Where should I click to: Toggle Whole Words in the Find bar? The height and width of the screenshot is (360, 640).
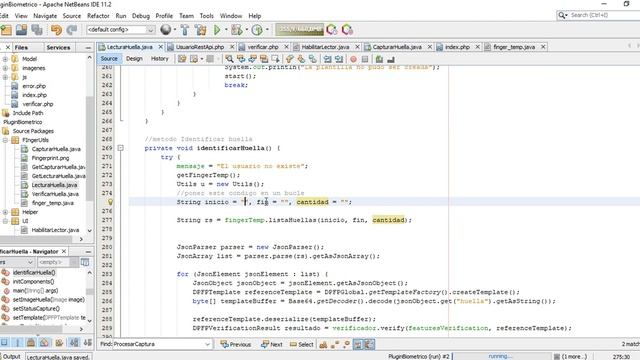(335, 345)
